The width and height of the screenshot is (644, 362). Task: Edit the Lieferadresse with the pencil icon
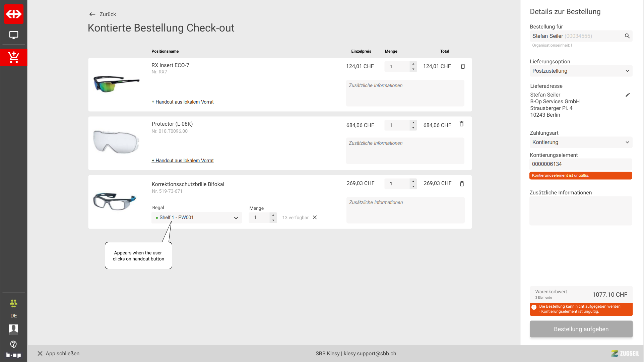click(x=627, y=95)
